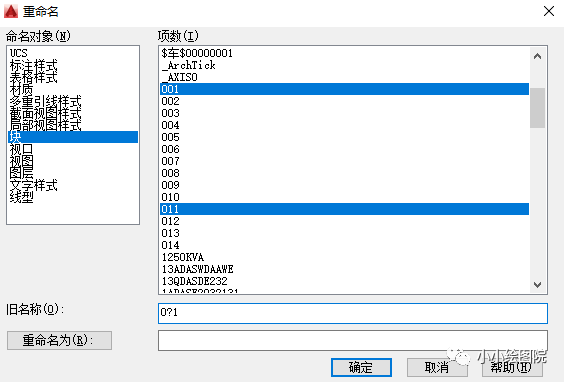Click the scroll down arrow in 项数 list
Viewport: 564px width, 382px height.
[537, 285]
